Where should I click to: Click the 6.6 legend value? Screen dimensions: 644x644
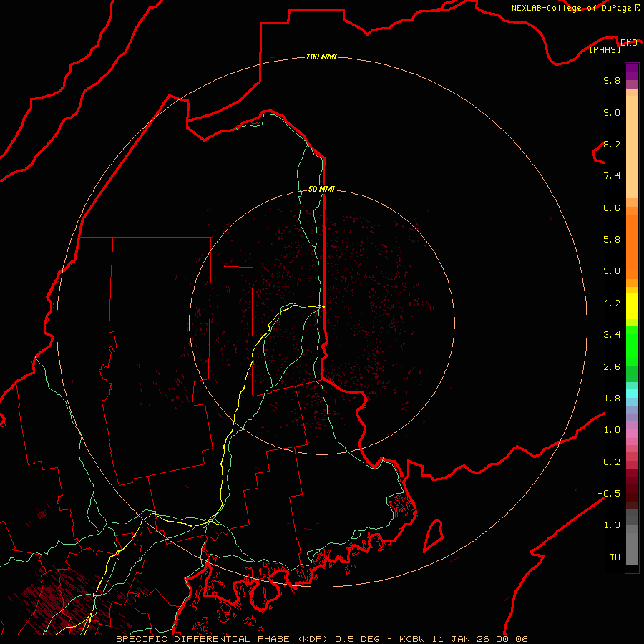tap(612, 208)
